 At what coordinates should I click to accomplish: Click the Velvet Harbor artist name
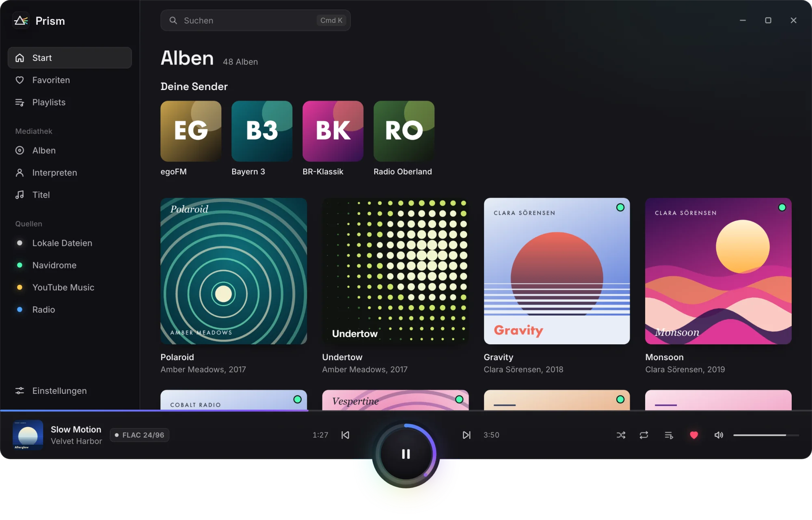76,441
